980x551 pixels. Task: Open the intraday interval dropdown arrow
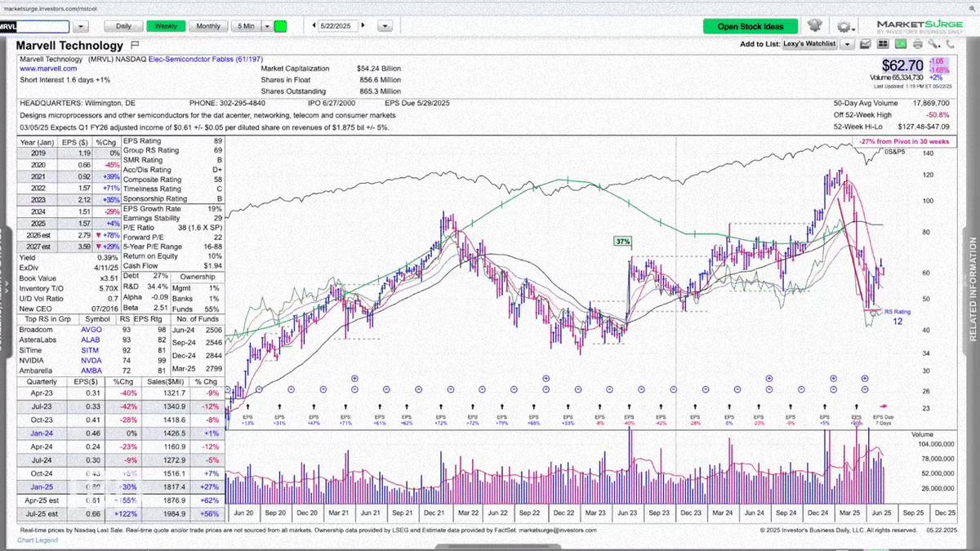pos(267,26)
